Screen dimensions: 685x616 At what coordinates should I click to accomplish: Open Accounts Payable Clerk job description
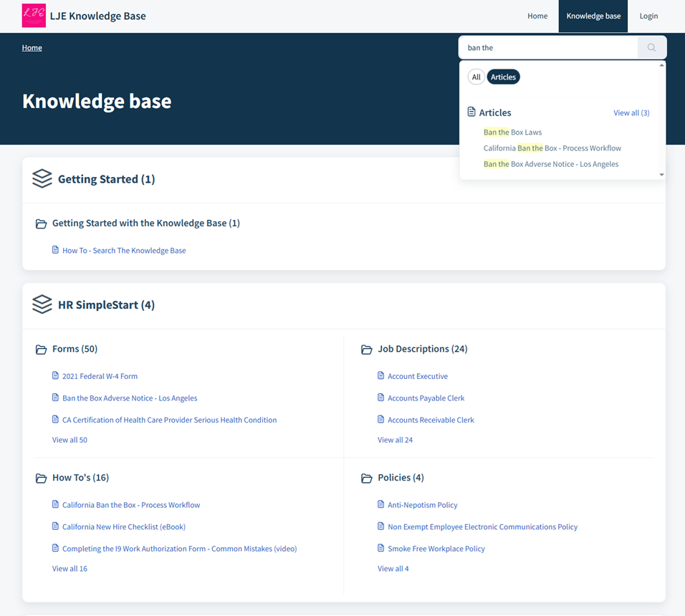426,398
